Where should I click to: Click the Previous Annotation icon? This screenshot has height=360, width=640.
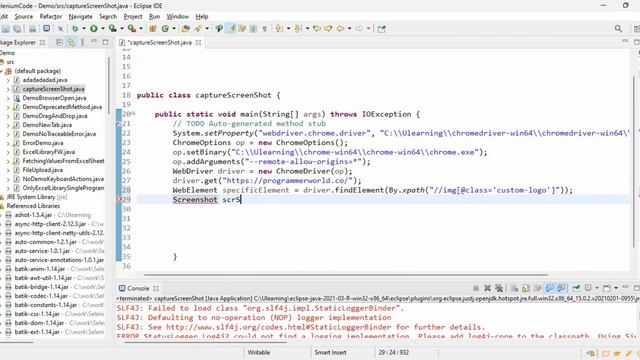point(298,29)
